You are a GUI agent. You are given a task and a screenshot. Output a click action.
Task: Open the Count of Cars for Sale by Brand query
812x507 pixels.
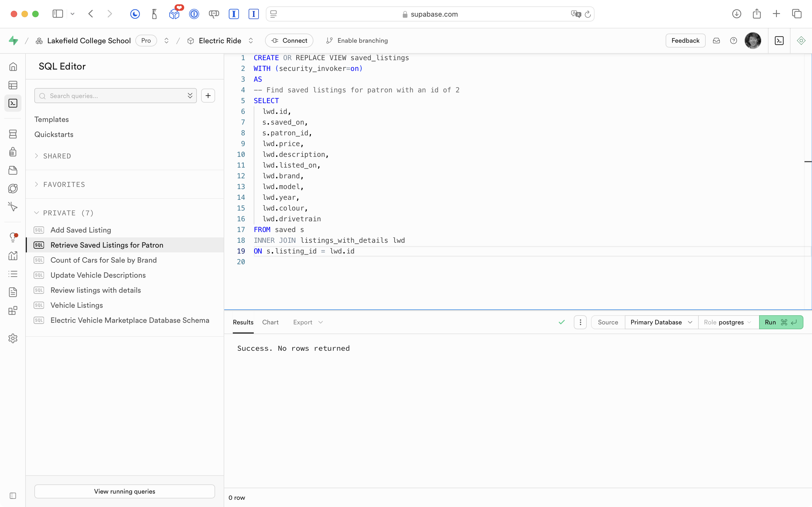click(104, 260)
